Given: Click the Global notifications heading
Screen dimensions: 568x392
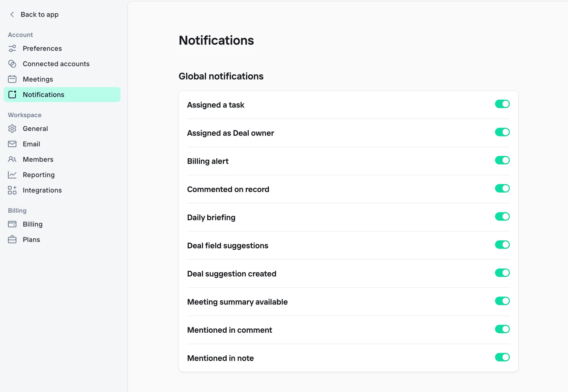Looking at the screenshot, I should pos(221,76).
